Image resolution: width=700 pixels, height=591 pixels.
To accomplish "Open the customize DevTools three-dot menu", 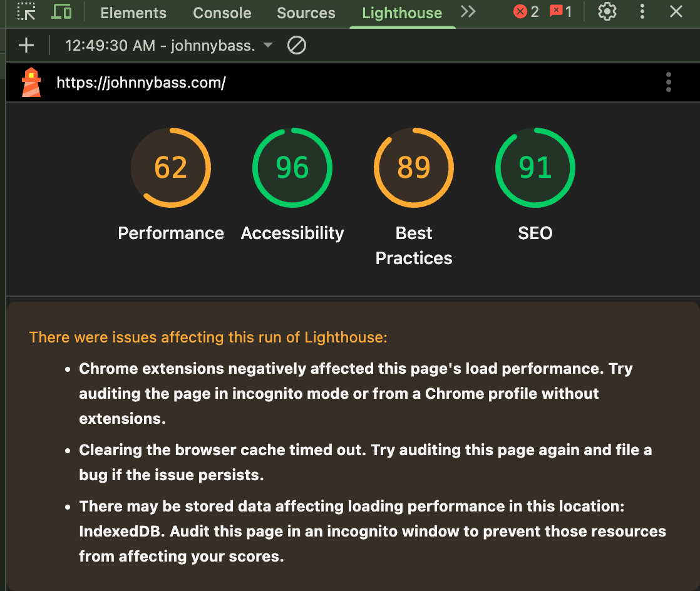I will click(x=642, y=12).
